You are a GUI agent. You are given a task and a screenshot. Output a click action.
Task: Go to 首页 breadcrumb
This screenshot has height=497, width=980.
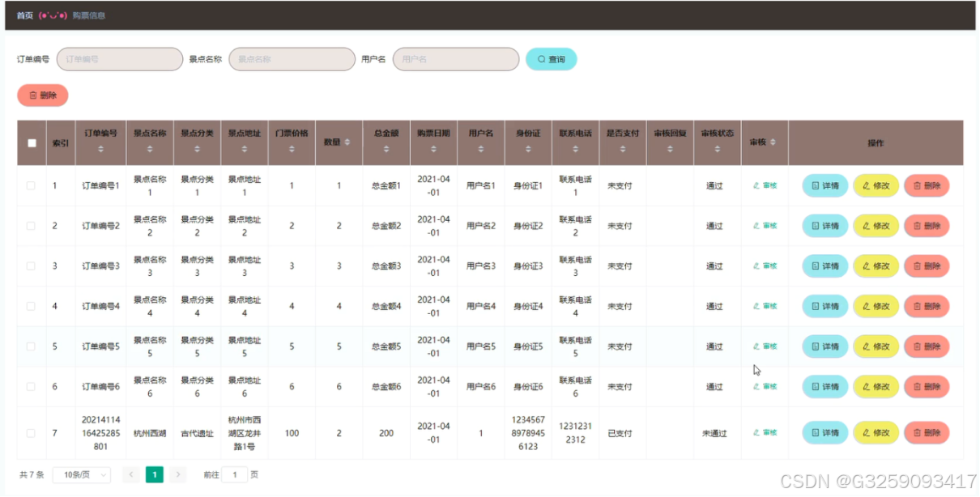(24, 15)
